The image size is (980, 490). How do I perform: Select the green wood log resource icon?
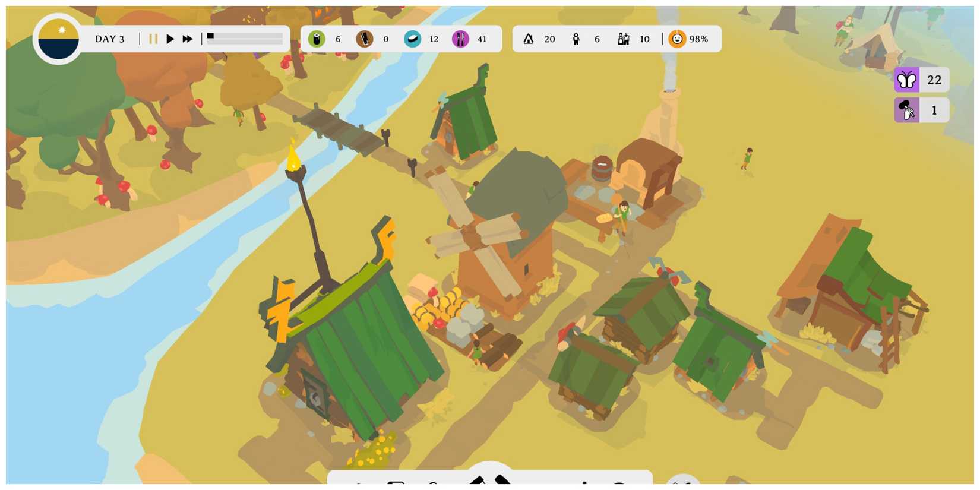[x=317, y=39]
